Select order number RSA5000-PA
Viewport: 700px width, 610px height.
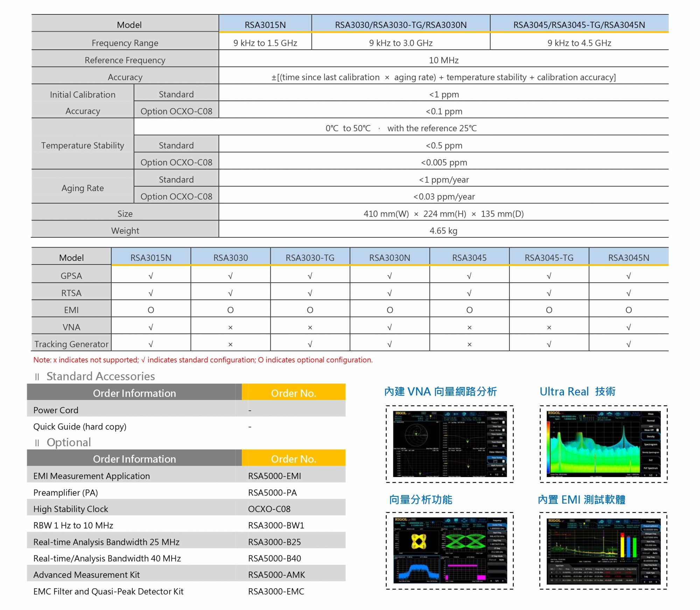[272, 492]
